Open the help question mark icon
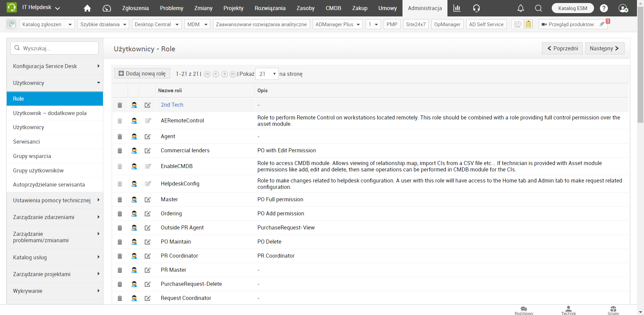The image size is (644, 315). click(x=604, y=8)
